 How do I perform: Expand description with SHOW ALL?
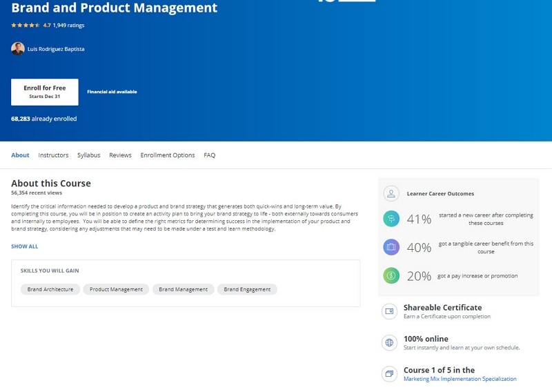tap(25, 246)
